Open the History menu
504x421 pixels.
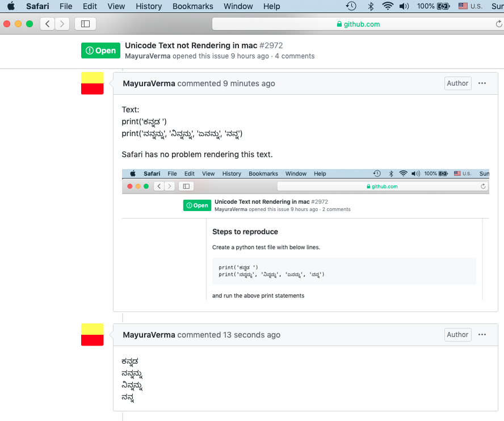click(x=149, y=6)
